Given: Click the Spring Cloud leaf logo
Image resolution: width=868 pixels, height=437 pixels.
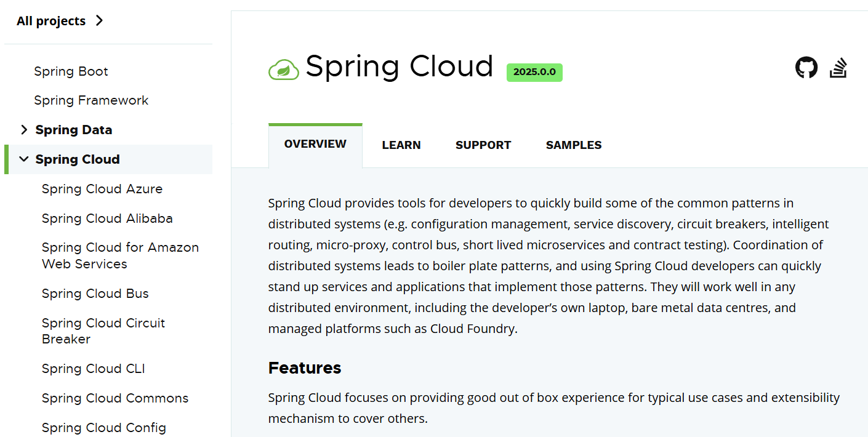Looking at the screenshot, I should (x=284, y=70).
